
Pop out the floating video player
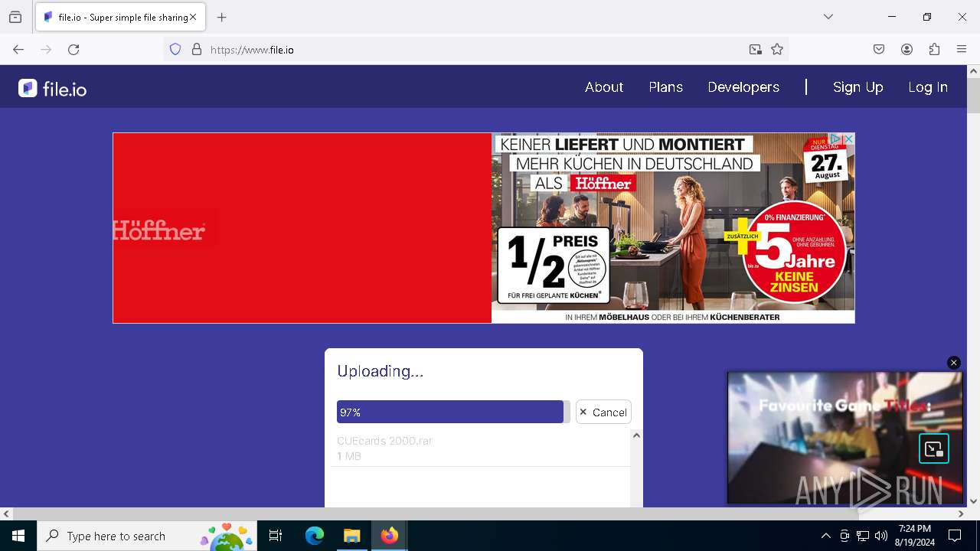[933, 448]
